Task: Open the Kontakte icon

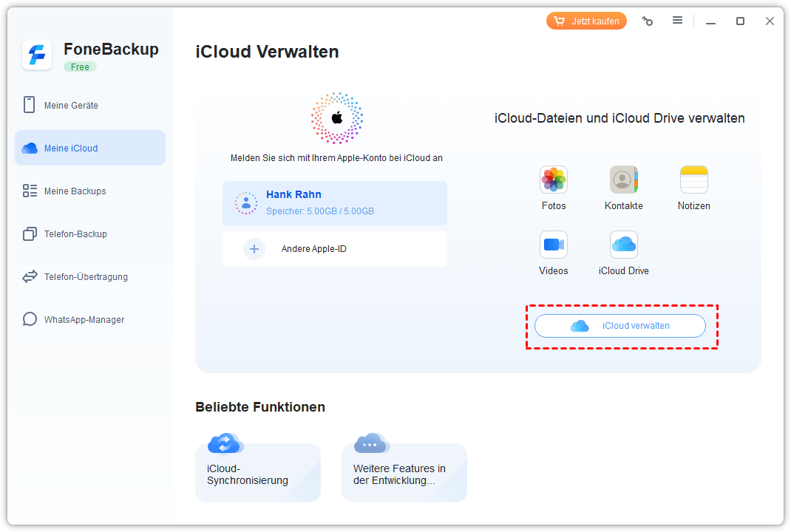Action: point(623,180)
